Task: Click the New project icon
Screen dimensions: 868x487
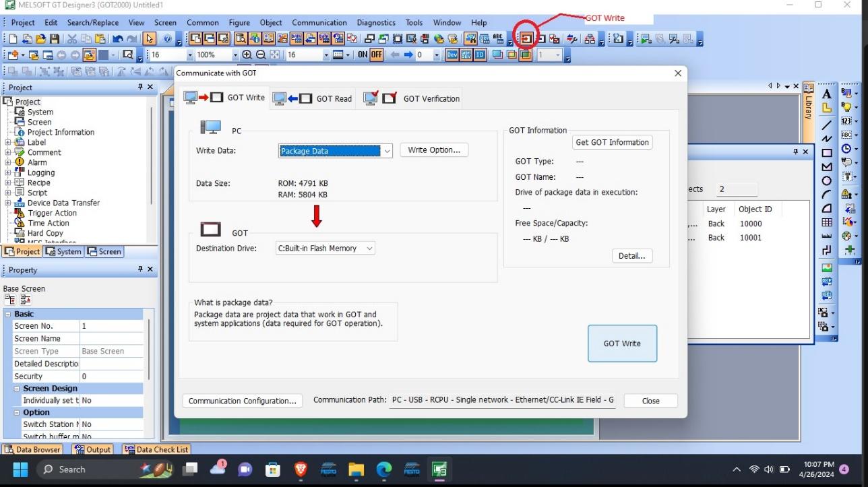Action: tap(13, 39)
